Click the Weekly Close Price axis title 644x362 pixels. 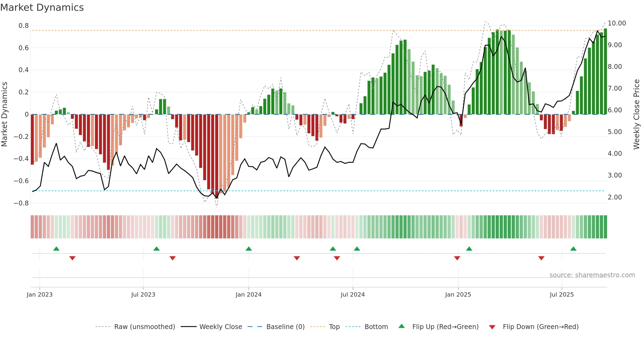[x=637, y=114]
